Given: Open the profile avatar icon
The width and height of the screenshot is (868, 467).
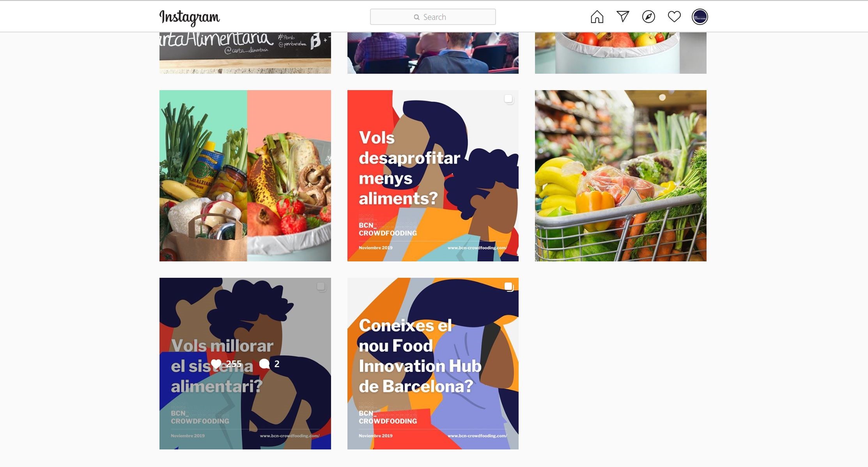Looking at the screenshot, I should (700, 17).
